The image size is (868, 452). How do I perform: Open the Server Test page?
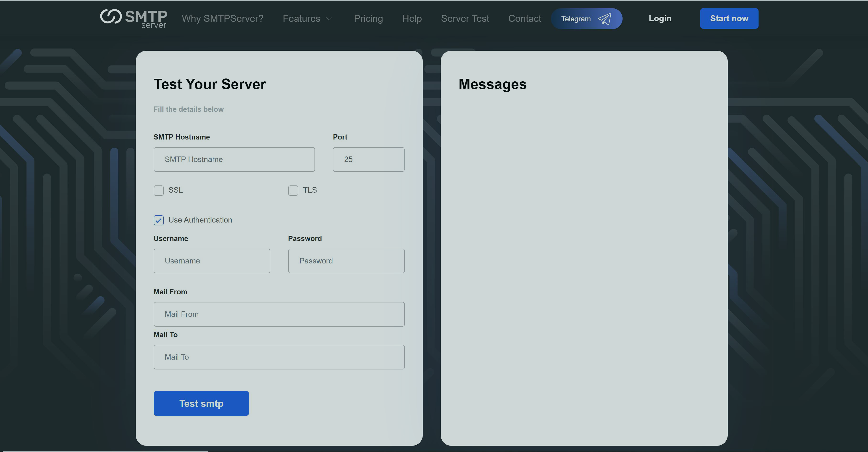click(465, 19)
